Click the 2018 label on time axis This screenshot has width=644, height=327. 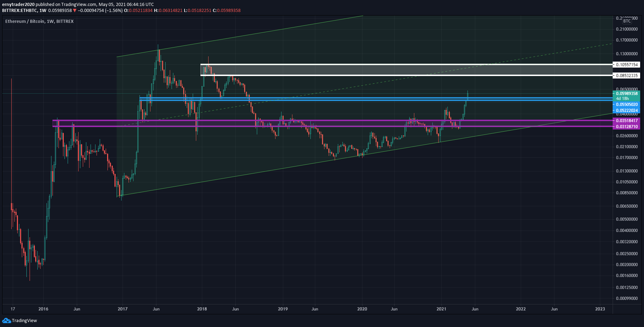pyautogui.click(x=202, y=309)
